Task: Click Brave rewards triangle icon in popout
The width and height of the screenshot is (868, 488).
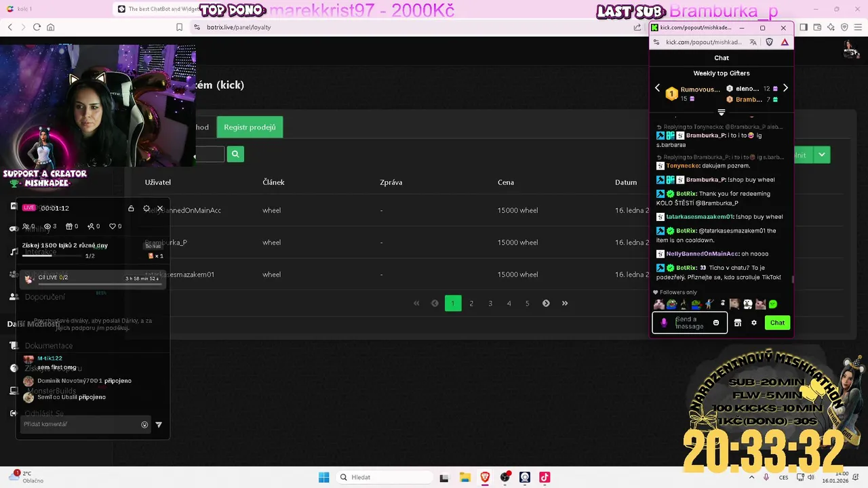Action: (x=785, y=42)
